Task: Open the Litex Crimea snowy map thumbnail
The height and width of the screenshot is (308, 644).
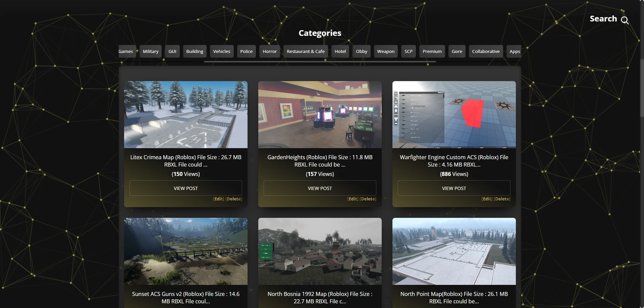Action: (185, 115)
